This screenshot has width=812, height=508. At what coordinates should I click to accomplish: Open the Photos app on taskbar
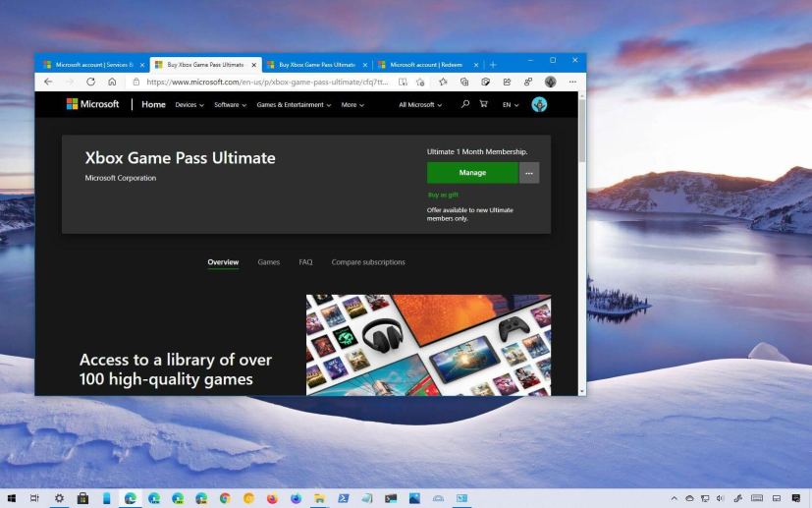coord(414,498)
